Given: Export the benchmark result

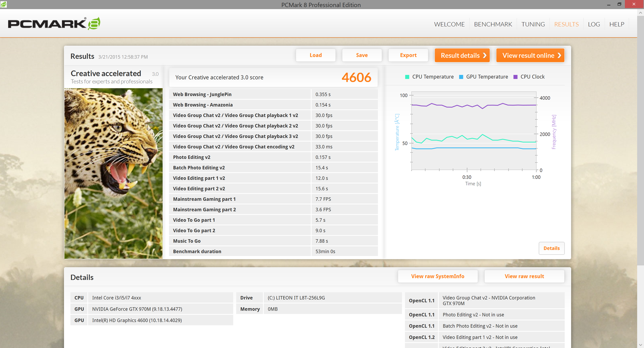Looking at the screenshot, I should pyautogui.click(x=408, y=55).
